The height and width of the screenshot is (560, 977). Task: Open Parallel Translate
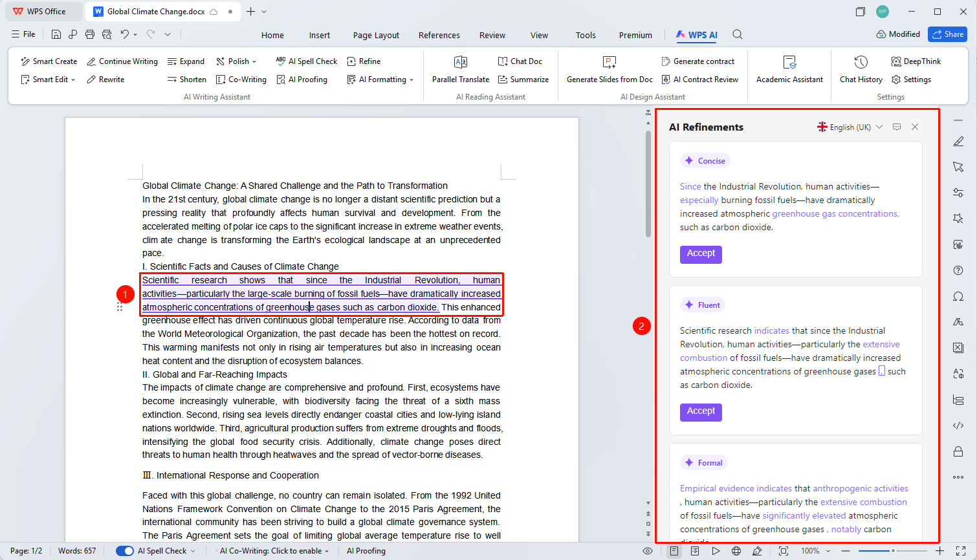click(x=461, y=70)
